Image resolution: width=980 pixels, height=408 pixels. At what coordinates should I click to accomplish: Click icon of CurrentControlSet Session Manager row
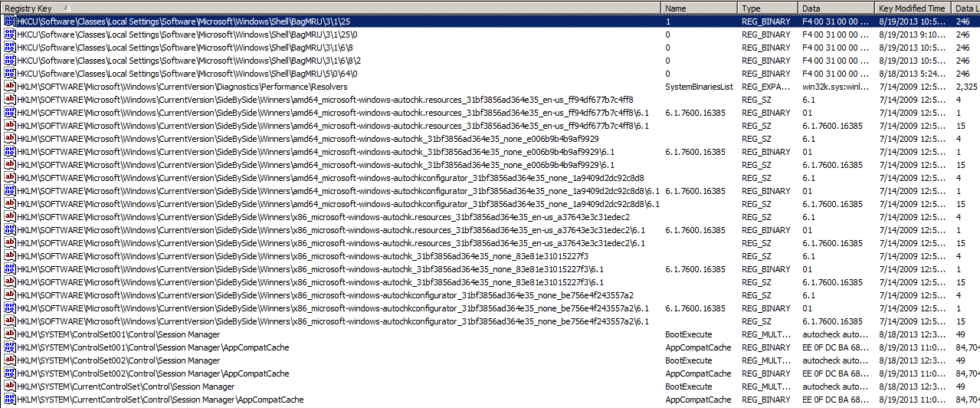point(10,387)
